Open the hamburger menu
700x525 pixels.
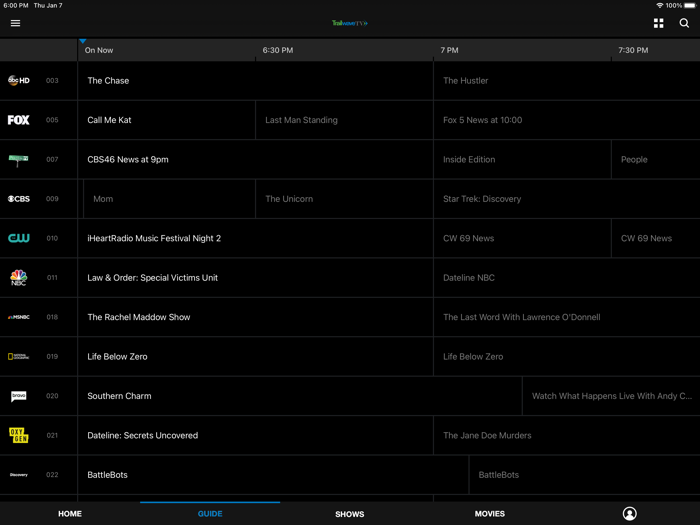pyautogui.click(x=15, y=23)
